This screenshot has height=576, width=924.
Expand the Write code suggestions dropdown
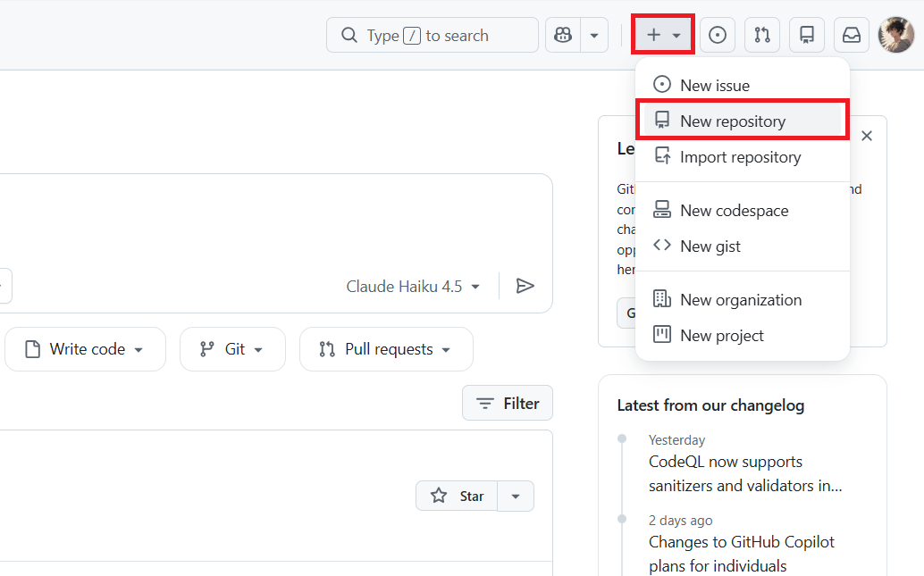tap(86, 349)
